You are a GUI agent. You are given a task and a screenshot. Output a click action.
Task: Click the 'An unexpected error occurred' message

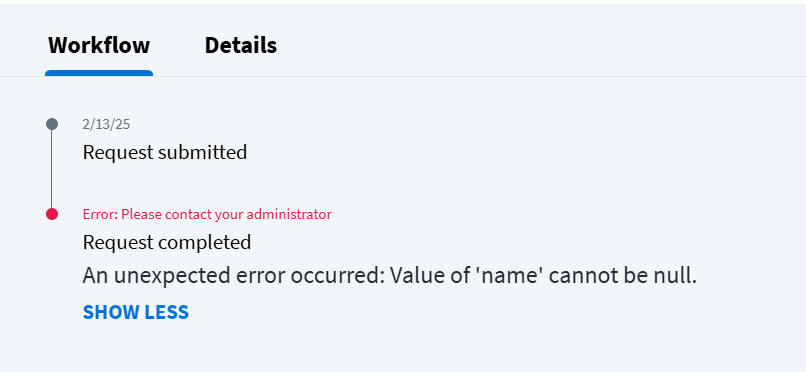coord(390,276)
